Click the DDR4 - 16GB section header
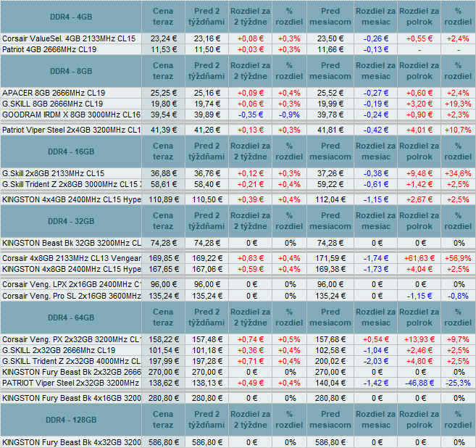Screen dimensions: 476x448 click(71, 152)
